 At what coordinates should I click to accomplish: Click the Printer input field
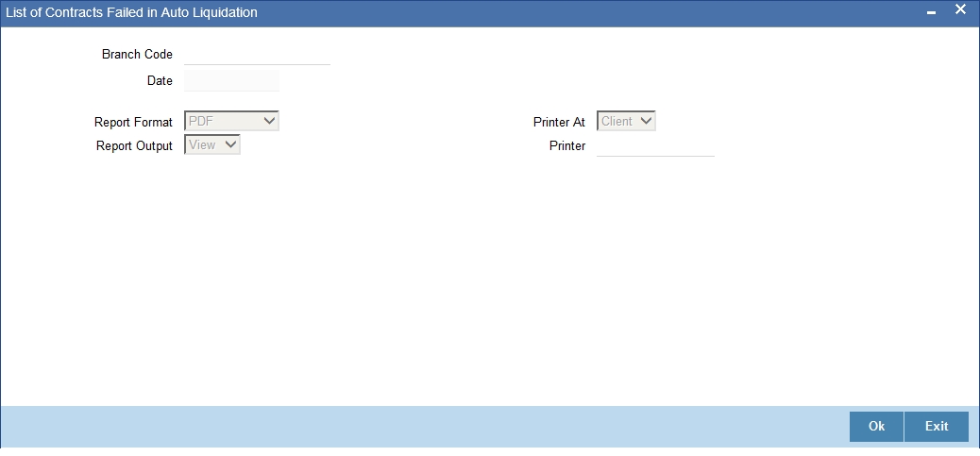click(655, 145)
